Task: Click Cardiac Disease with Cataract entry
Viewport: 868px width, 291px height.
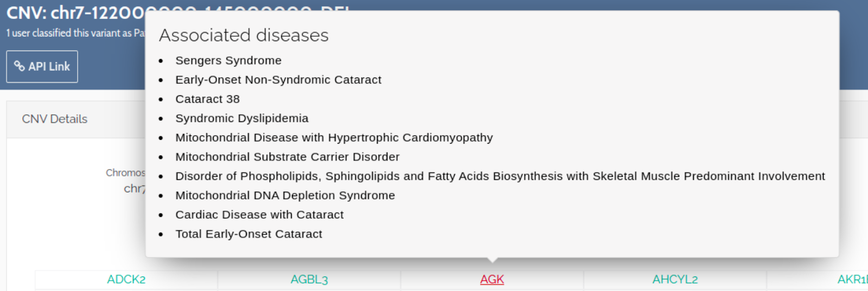Action: [259, 215]
